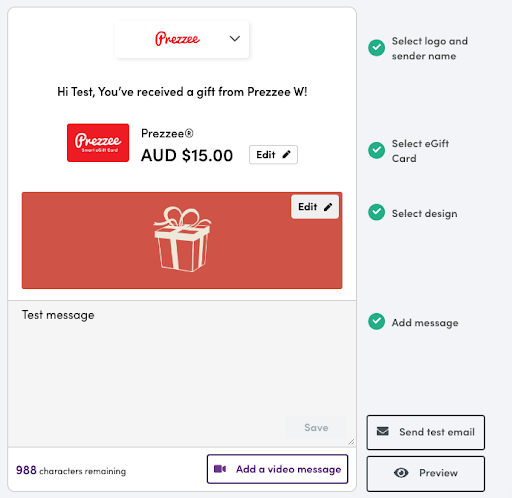Select the Prezzee logo in sender selector
Viewport: 512px width, 498px height.
pyautogui.click(x=177, y=39)
